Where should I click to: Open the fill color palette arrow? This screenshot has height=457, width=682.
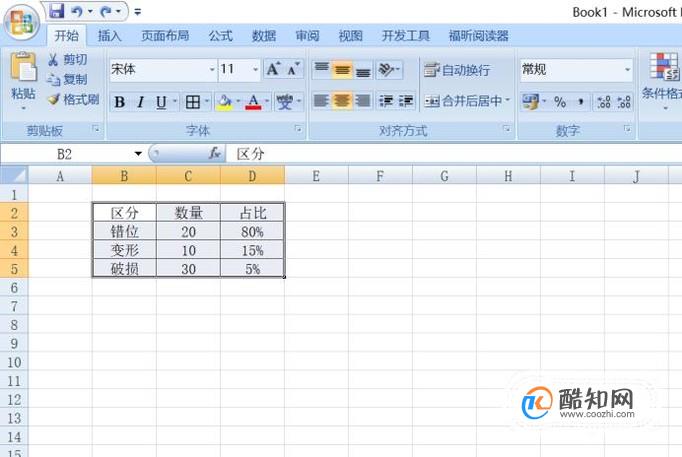click(238, 102)
